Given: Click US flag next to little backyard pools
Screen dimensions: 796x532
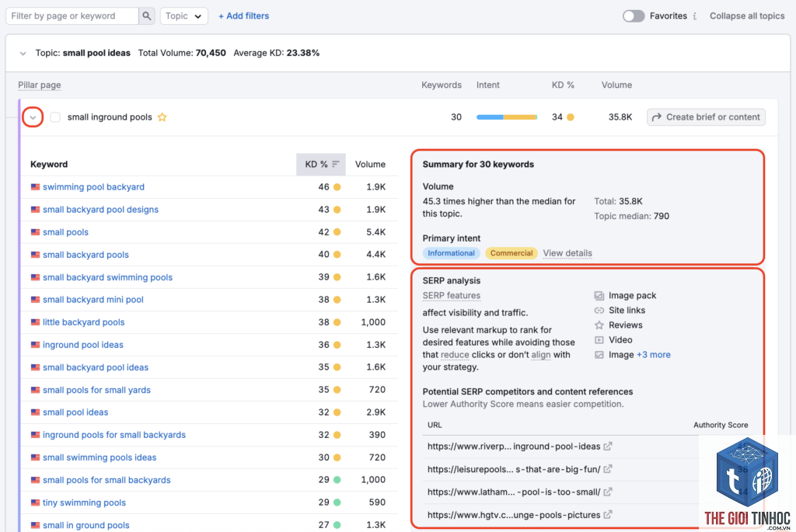Looking at the screenshot, I should point(35,322).
